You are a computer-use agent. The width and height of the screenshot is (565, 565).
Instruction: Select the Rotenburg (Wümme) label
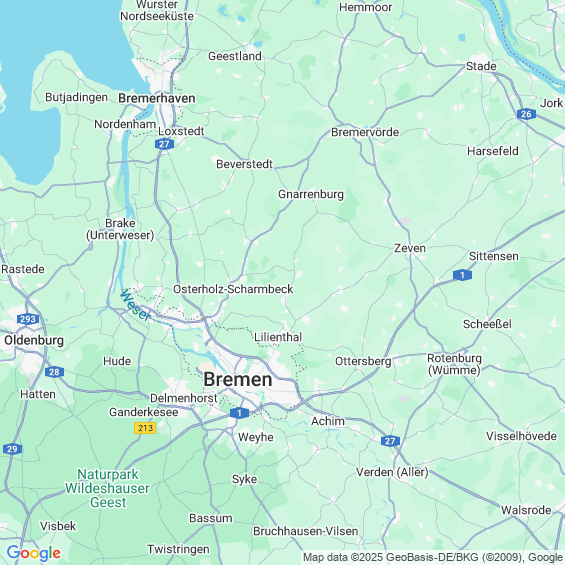(x=454, y=364)
